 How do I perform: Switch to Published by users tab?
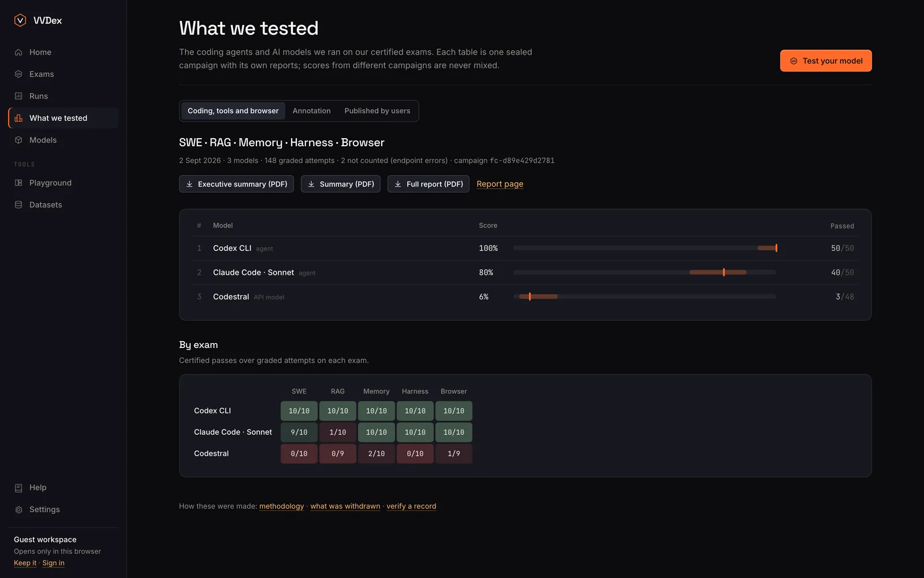tap(378, 111)
